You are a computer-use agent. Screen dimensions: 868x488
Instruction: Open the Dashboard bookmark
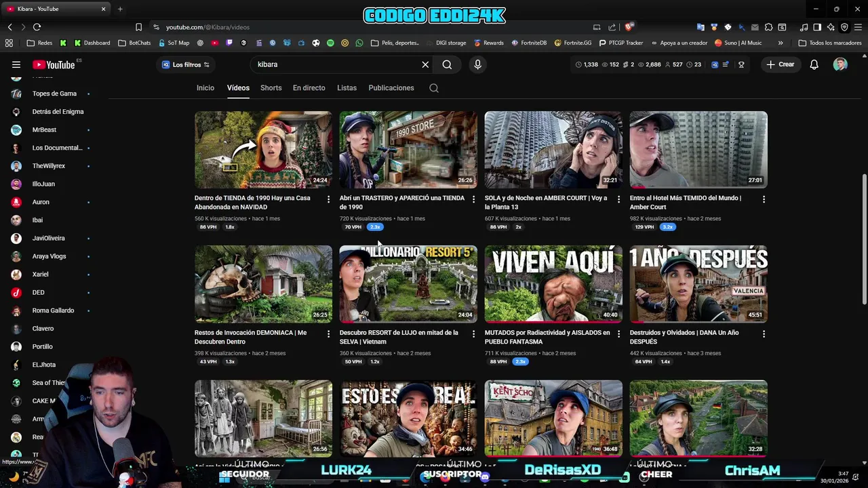[x=92, y=43]
